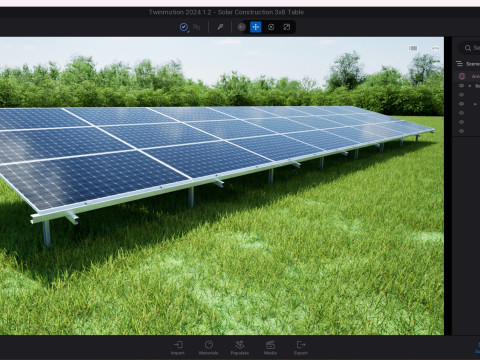This screenshot has height=360, width=480.
Task: Open the Populate tab in the bottom dock
Action: pos(239,348)
